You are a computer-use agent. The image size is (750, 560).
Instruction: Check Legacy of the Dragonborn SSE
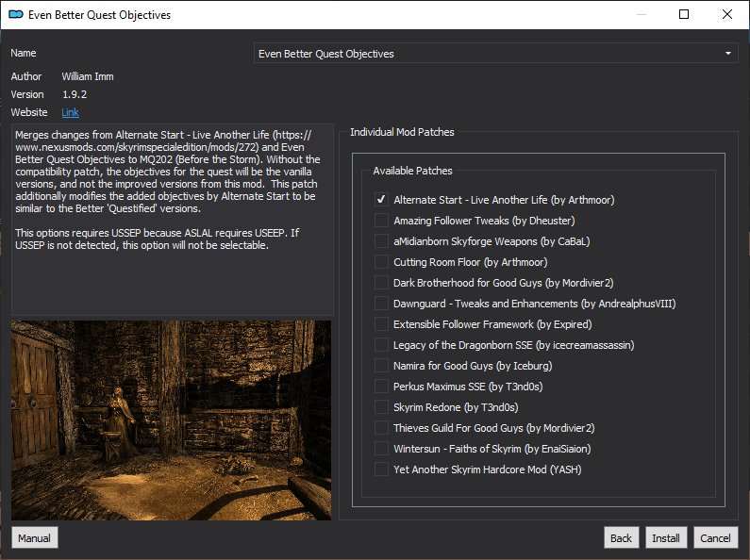click(381, 344)
